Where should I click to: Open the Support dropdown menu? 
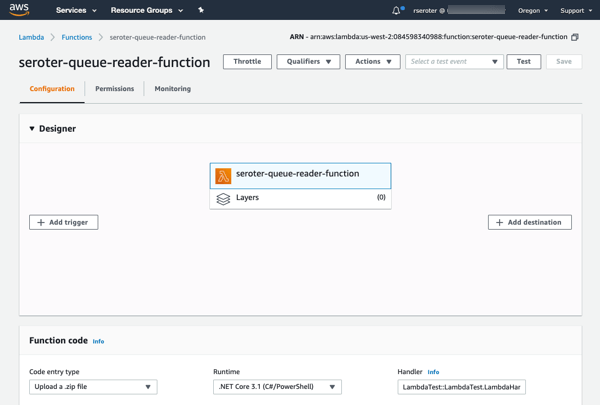576,10
